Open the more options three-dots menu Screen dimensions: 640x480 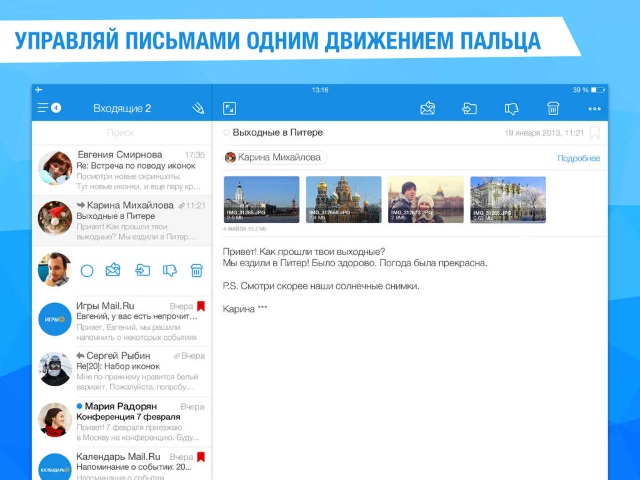[x=594, y=108]
